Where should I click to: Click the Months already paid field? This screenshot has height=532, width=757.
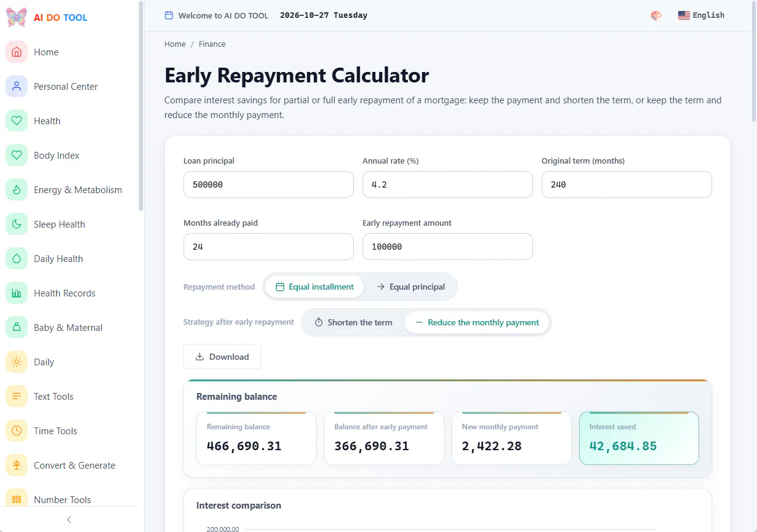268,247
